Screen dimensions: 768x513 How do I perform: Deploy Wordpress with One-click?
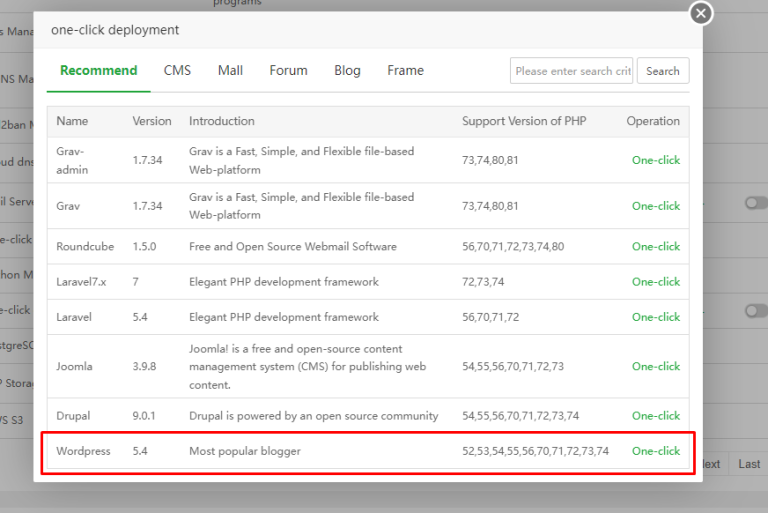656,451
